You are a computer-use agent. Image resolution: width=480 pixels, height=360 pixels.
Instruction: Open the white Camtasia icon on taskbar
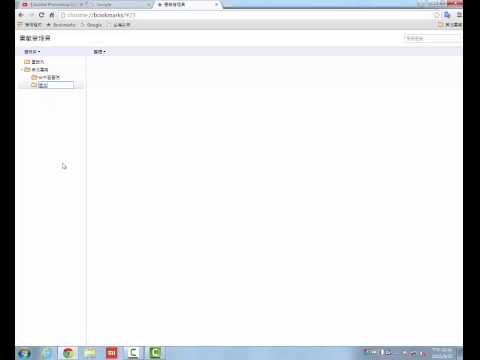click(133, 353)
